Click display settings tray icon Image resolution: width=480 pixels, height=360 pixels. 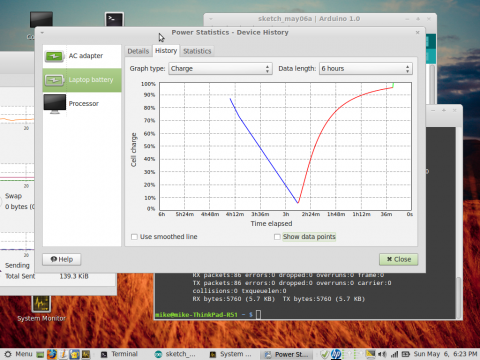pyautogui.click(x=370, y=354)
